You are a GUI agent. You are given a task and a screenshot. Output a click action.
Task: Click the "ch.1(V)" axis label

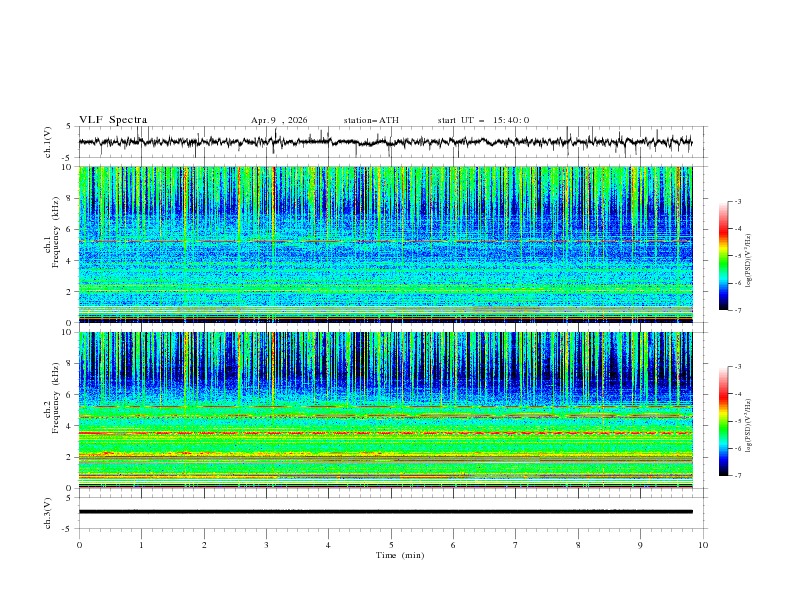click(48, 142)
